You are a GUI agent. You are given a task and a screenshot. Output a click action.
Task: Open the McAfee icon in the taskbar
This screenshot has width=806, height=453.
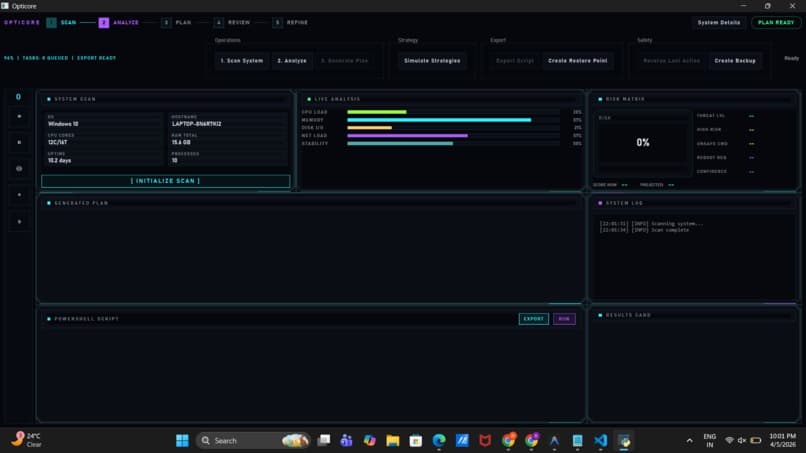485,441
